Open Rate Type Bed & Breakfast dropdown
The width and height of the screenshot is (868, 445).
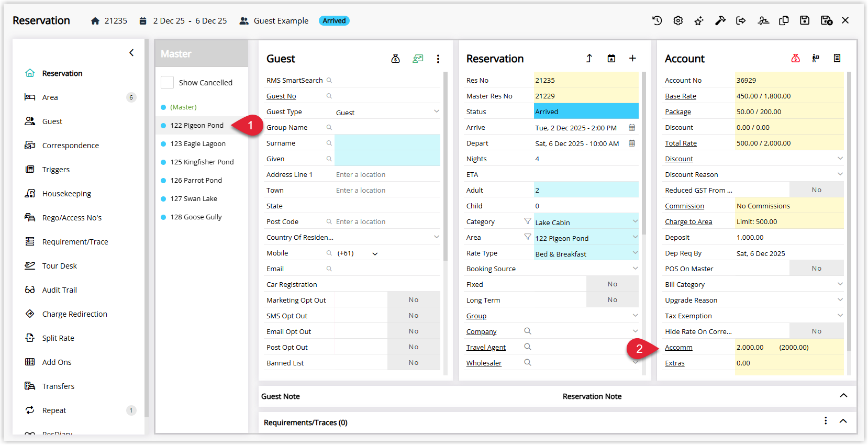click(635, 253)
